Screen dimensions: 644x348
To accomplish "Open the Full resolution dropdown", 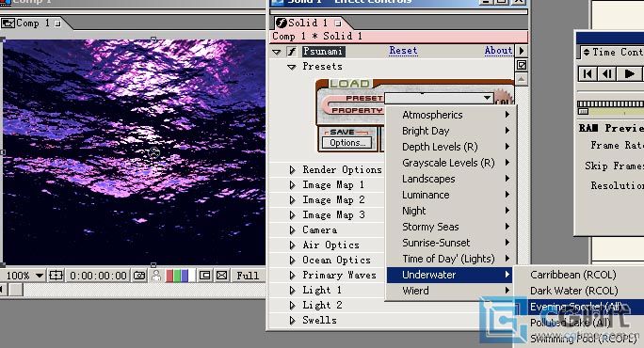I will point(248,276).
